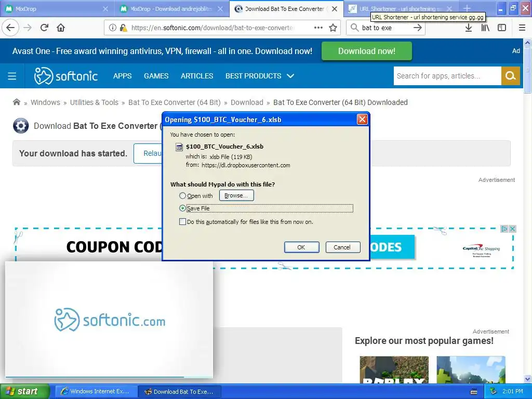Reload the current page
532x399 pixels.
pos(44,28)
